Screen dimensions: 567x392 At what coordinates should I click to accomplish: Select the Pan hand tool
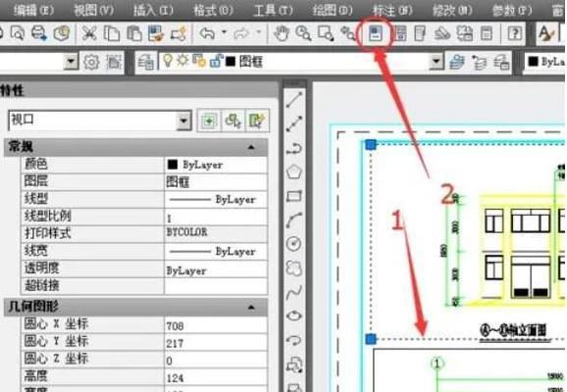pyautogui.click(x=281, y=33)
